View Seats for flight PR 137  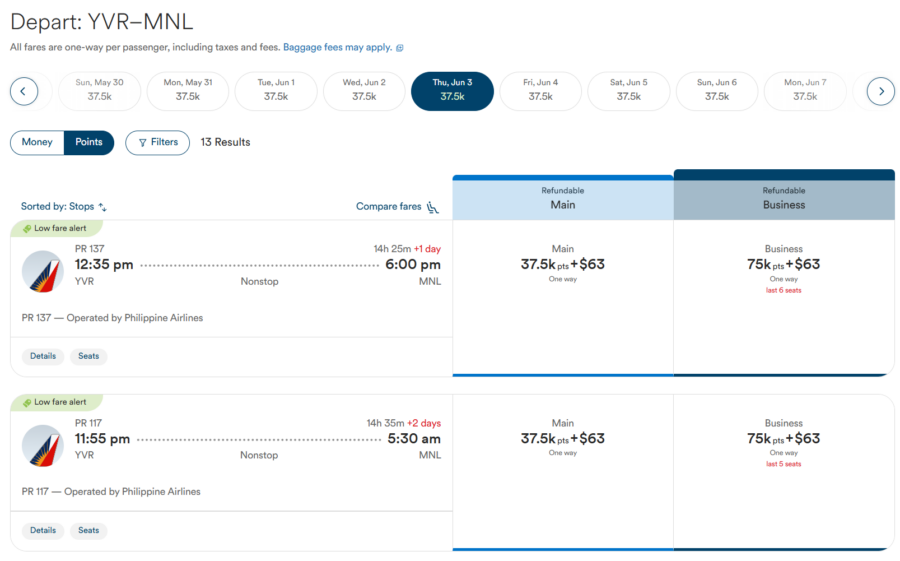click(88, 357)
